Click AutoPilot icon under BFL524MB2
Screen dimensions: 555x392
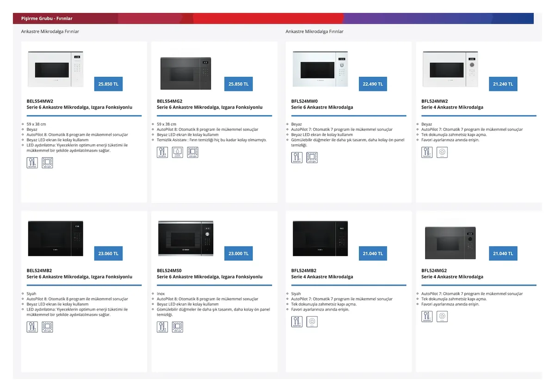coord(297,322)
